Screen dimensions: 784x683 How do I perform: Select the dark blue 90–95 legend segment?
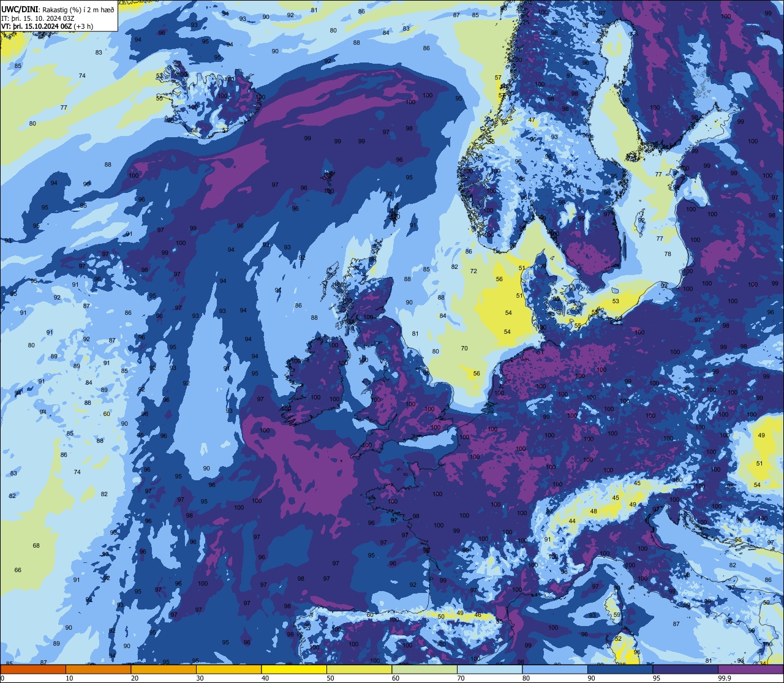tap(620, 669)
